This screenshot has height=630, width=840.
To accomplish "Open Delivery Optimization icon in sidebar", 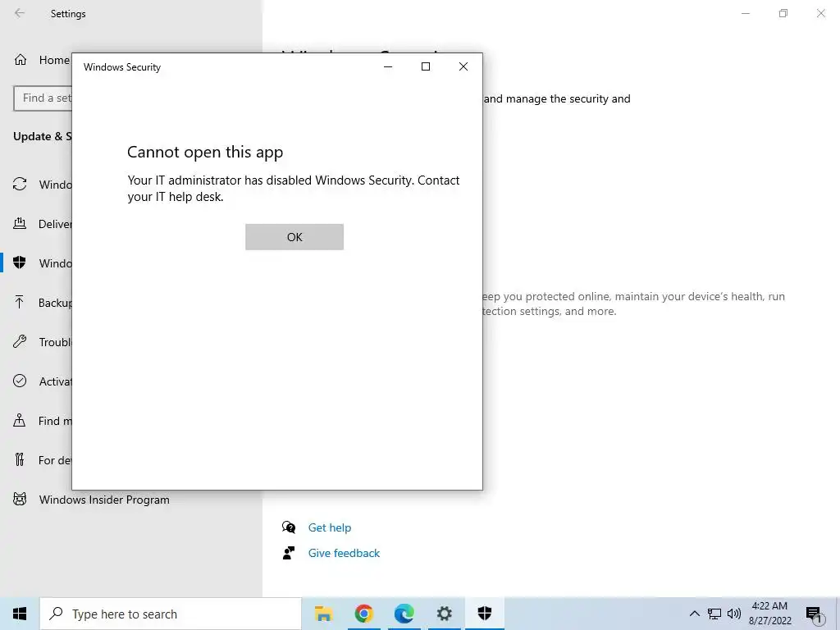I will point(20,223).
